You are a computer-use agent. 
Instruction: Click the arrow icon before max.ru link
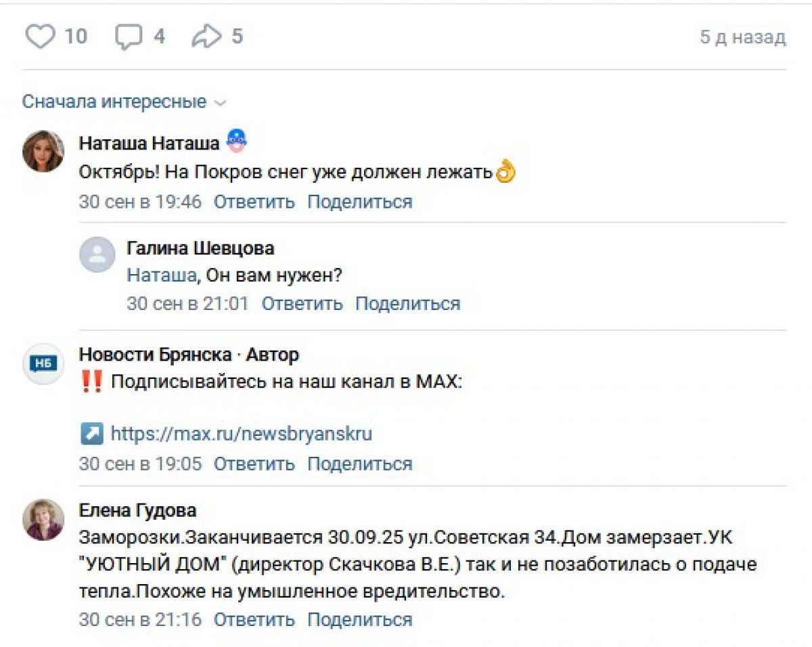point(91,433)
